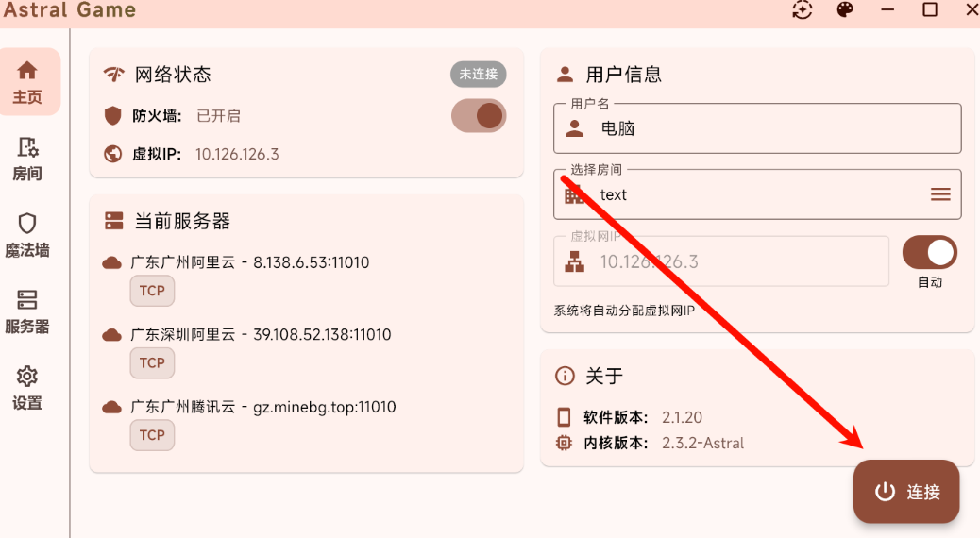Toggle the 防火墙 firewall switch
This screenshot has height=538, width=980.
(479, 115)
